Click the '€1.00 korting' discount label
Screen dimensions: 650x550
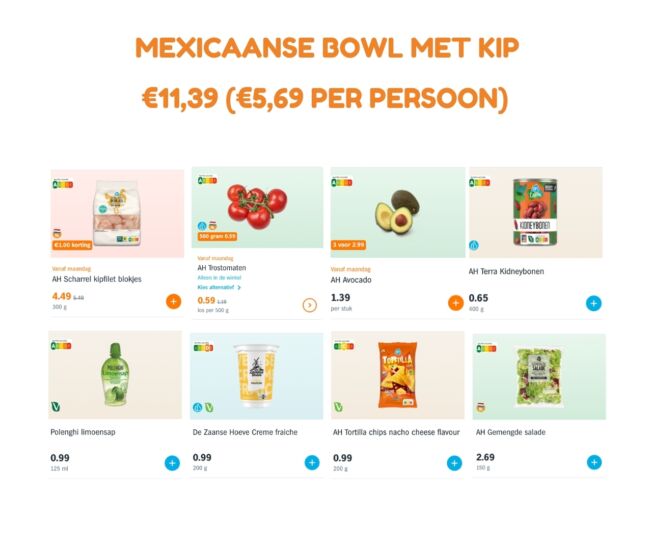coord(72,245)
